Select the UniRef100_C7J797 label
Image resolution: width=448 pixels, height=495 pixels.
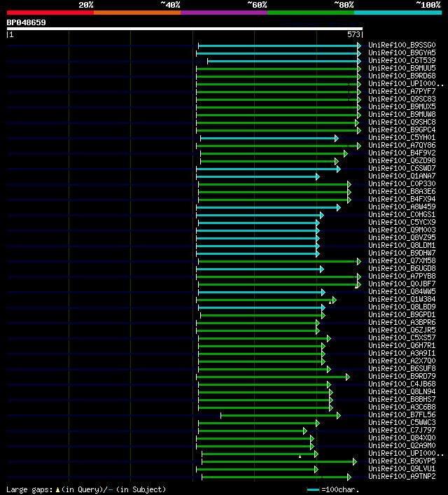pos(402,430)
